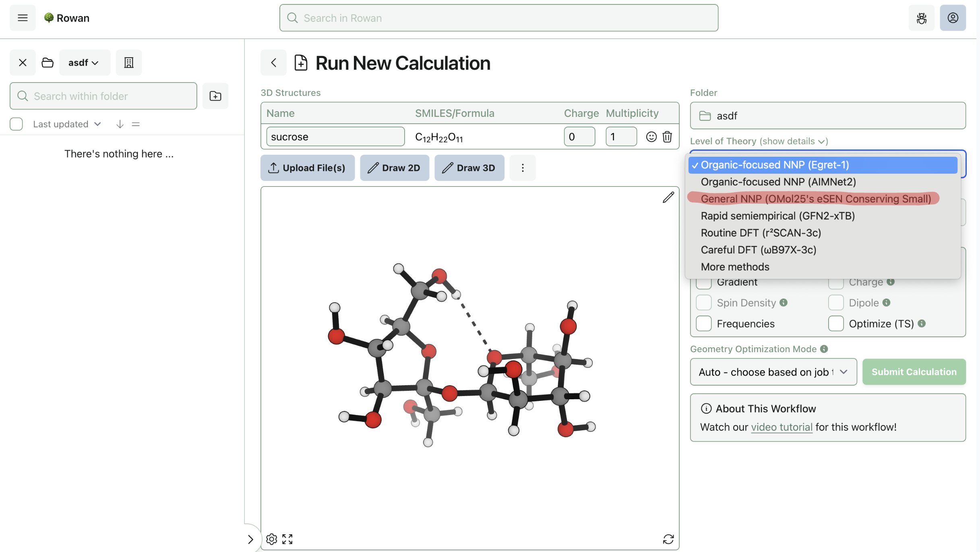The width and height of the screenshot is (980, 552).
Task: Click the bug report icon
Action: point(921,18)
